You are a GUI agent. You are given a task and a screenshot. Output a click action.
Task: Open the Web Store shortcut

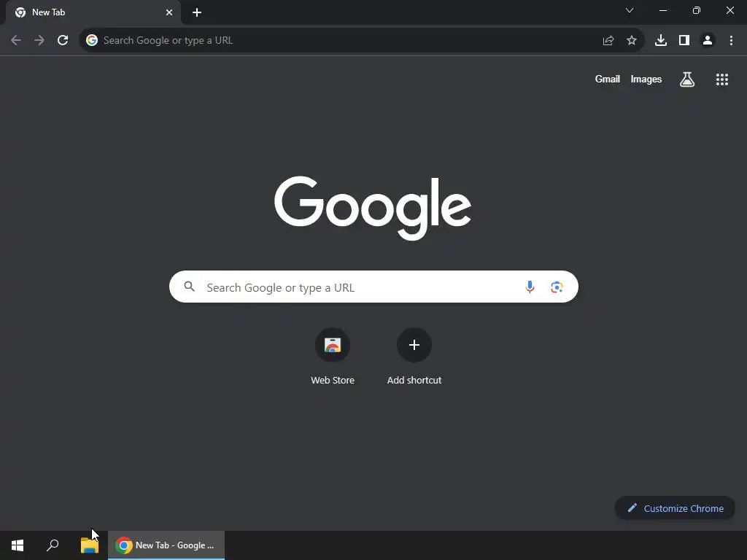333,356
